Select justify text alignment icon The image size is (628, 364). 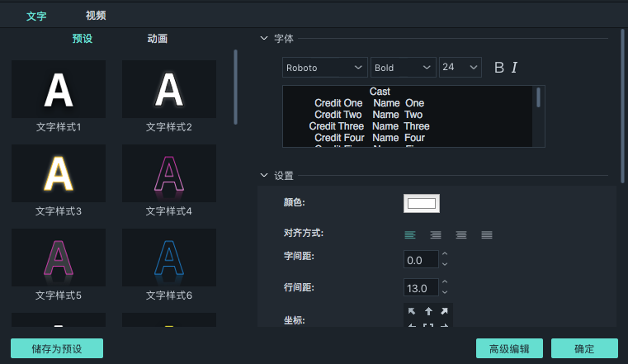click(487, 234)
